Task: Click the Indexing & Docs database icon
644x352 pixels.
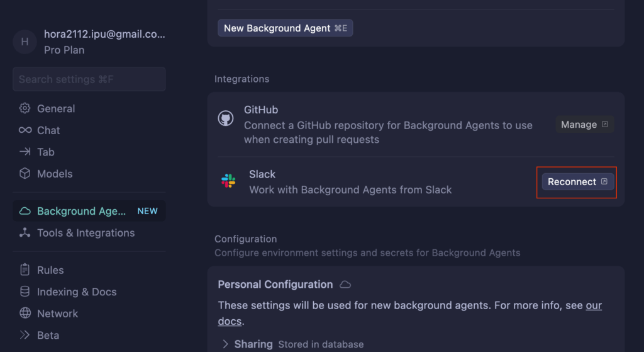Action: (25, 292)
